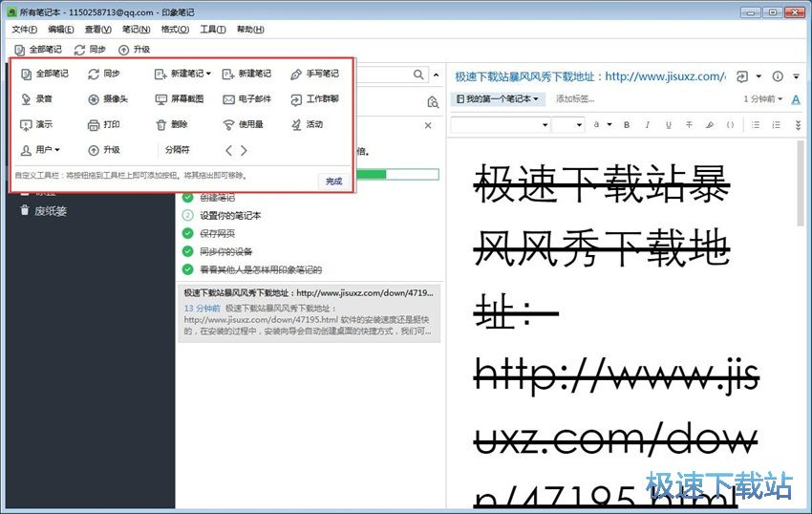Toggle the highlighter tool
The image size is (812, 514).
[x=710, y=125]
